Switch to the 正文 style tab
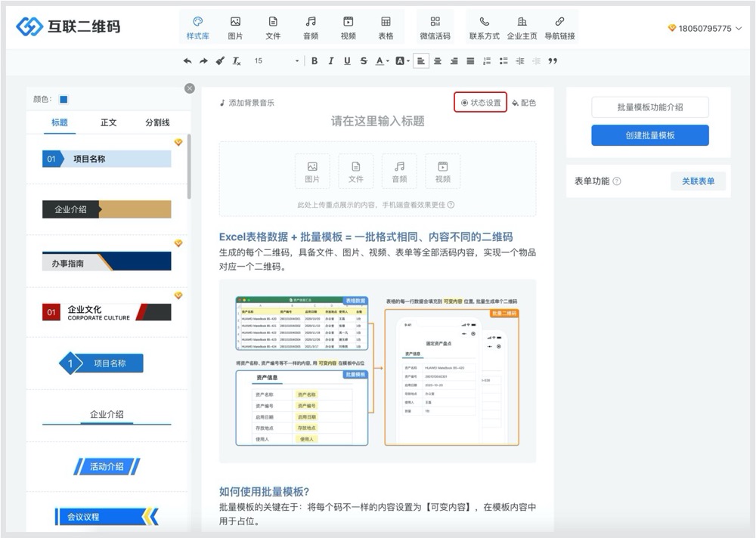 [108, 122]
